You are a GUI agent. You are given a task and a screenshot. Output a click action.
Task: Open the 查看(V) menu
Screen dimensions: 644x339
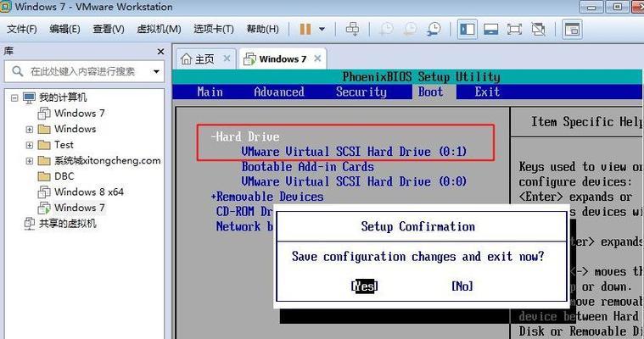click(109, 29)
